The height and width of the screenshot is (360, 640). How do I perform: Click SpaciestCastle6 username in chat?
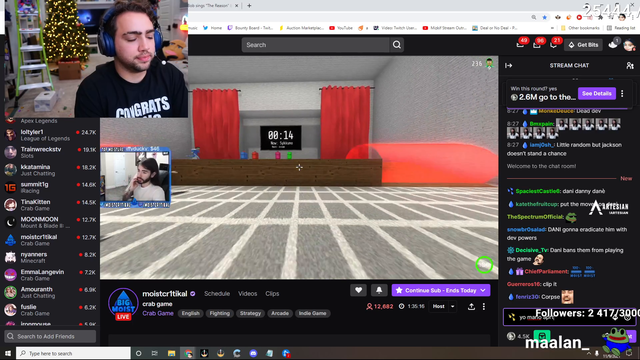click(537, 191)
